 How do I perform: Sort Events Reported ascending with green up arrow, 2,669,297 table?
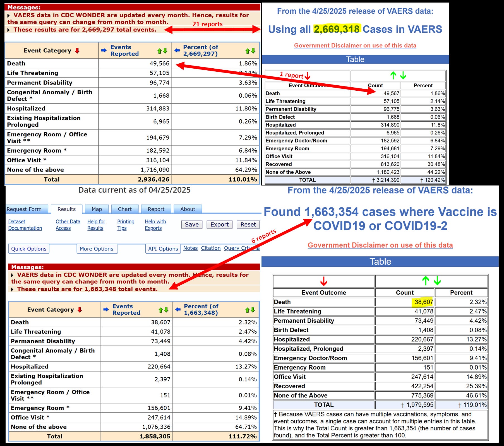160,51
